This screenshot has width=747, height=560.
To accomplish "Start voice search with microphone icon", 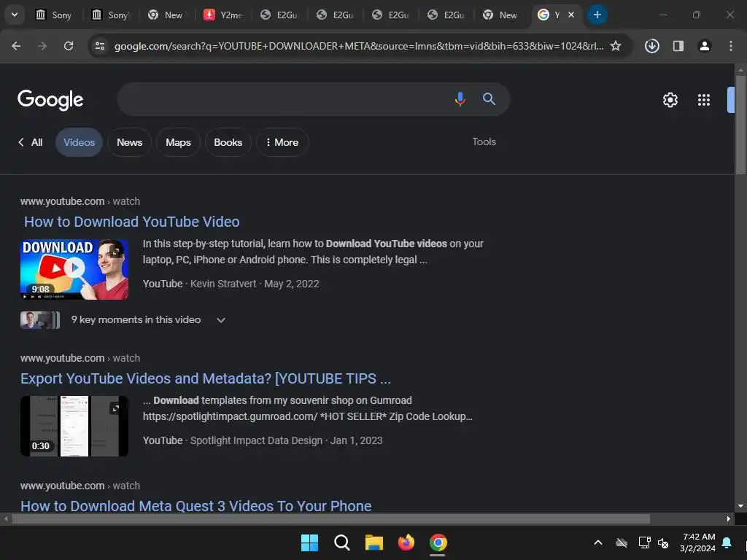I will (460, 99).
